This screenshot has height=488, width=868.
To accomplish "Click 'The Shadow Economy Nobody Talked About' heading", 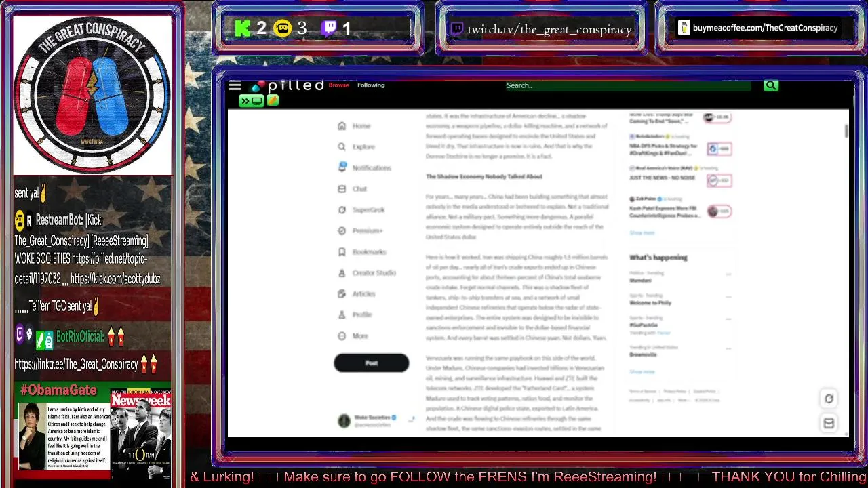I will pos(484,176).
